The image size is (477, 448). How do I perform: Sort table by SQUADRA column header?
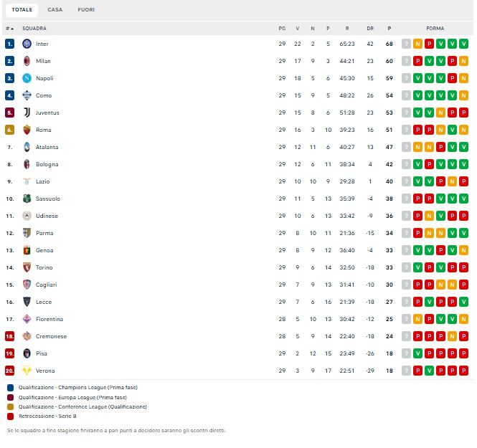[34, 29]
